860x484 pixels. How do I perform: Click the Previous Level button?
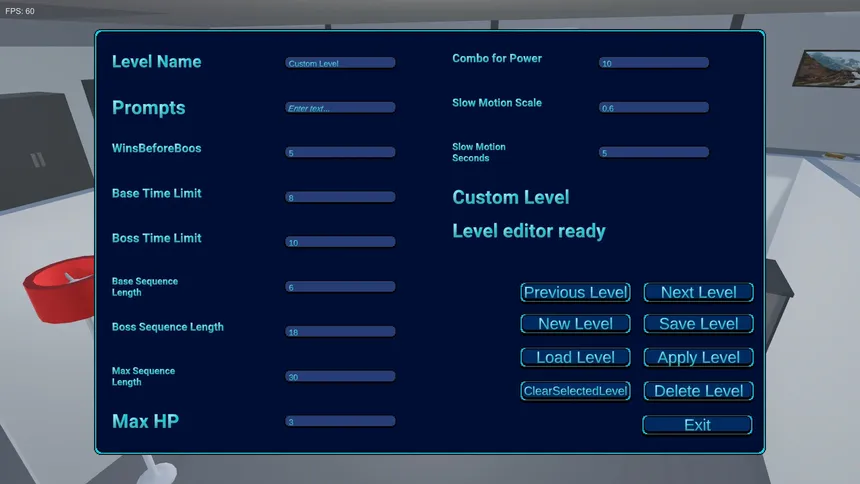tap(575, 292)
